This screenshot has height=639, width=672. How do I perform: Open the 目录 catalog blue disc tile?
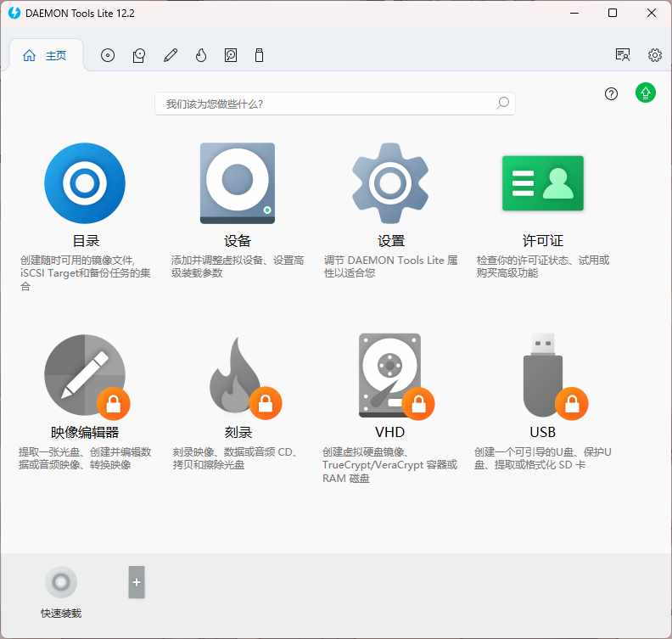click(x=85, y=183)
